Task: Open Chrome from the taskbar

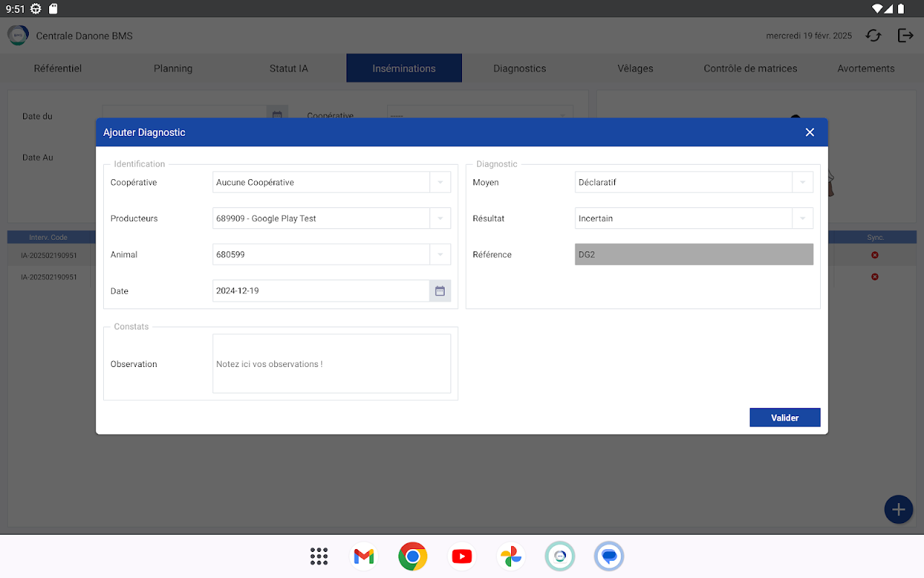Action: coord(413,556)
